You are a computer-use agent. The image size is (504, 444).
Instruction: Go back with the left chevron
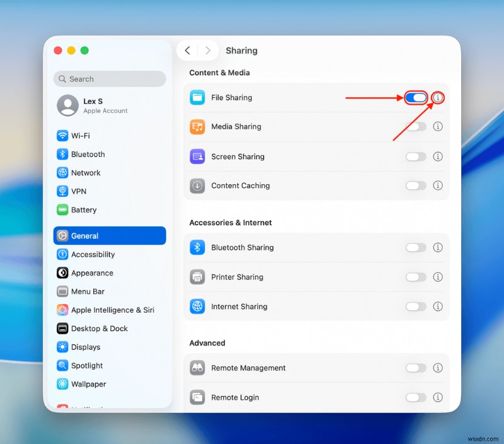[187, 50]
